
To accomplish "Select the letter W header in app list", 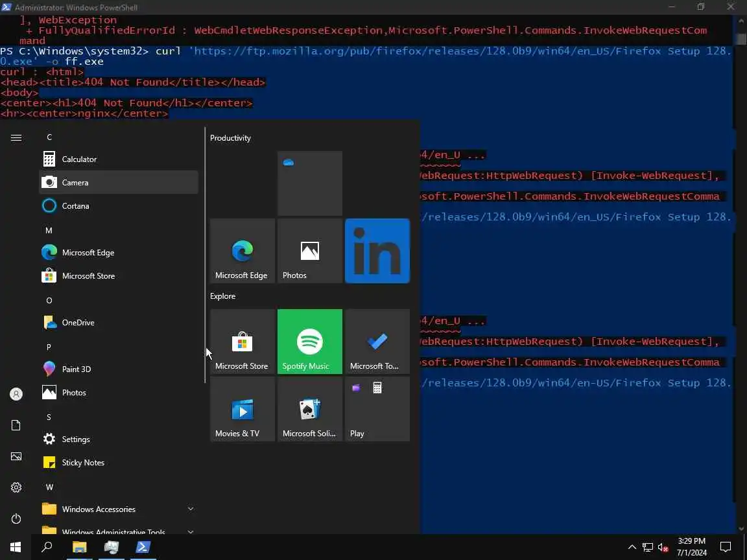I will click(49, 487).
